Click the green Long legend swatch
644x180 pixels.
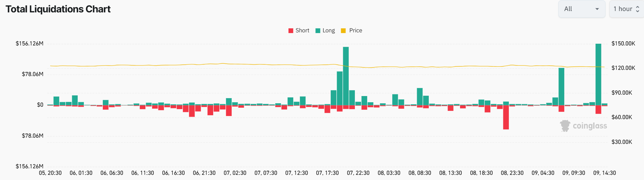pyautogui.click(x=318, y=31)
